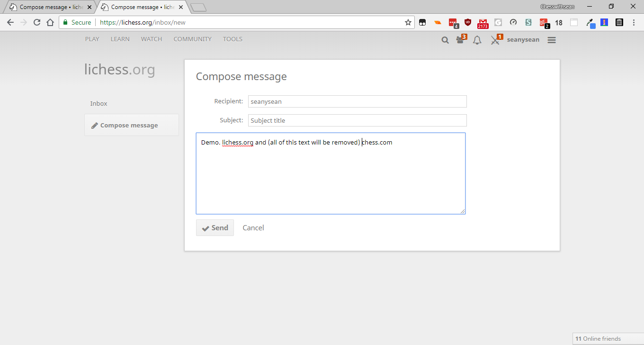Open the teal S extension icon
644x345 pixels.
coord(528,22)
